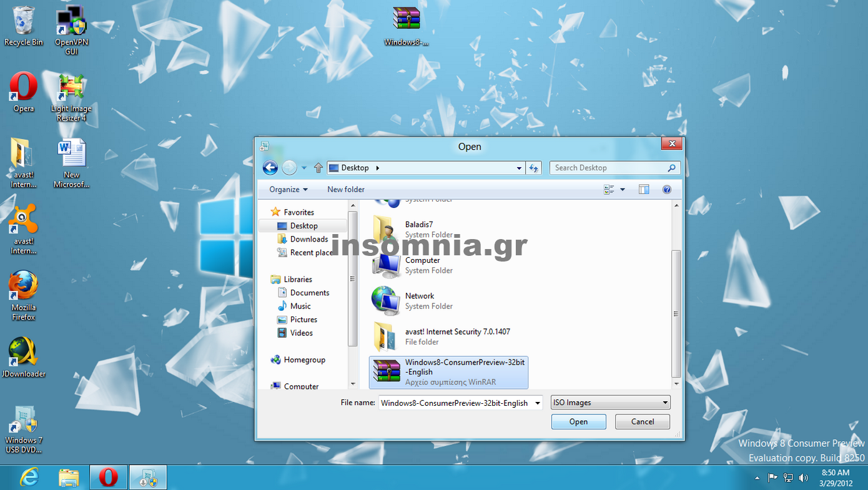
Task: Launch the OpenVPN GUI desktop shortcut
Action: point(71,30)
